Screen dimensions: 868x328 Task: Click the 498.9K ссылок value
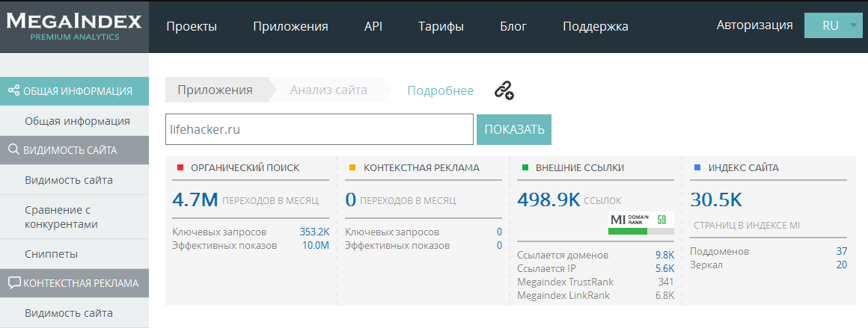[x=548, y=199]
